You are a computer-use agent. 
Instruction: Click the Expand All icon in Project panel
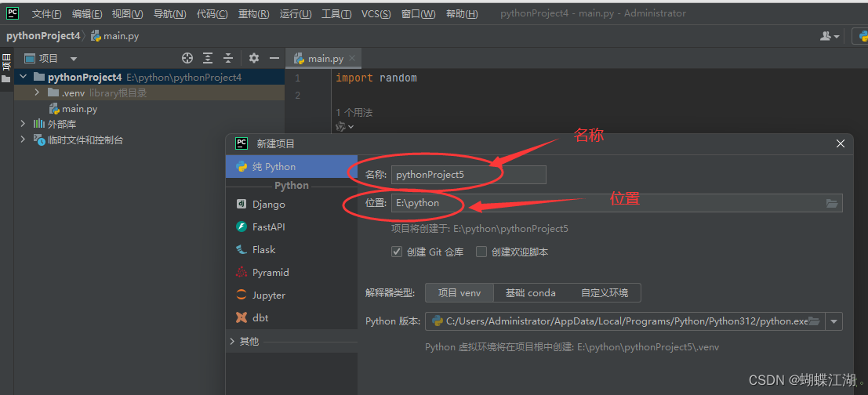pyautogui.click(x=208, y=58)
